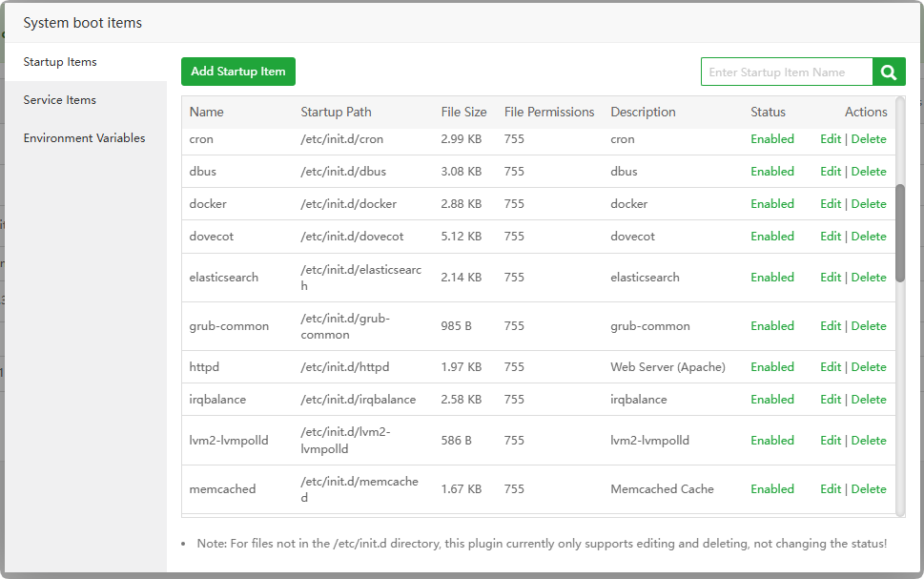Toggle the Enabled status for cron
Image resolution: width=924 pixels, height=579 pixels.
(x=772, y=139)
